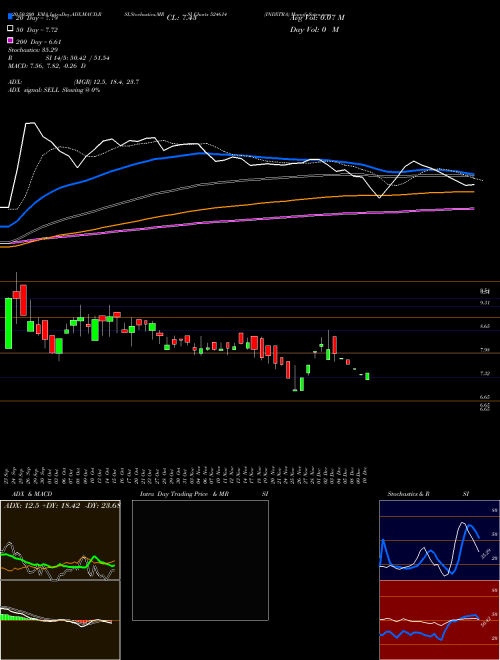
Task: Click the 'Day Vol: 0 M' label
Action: pos(314,30)
